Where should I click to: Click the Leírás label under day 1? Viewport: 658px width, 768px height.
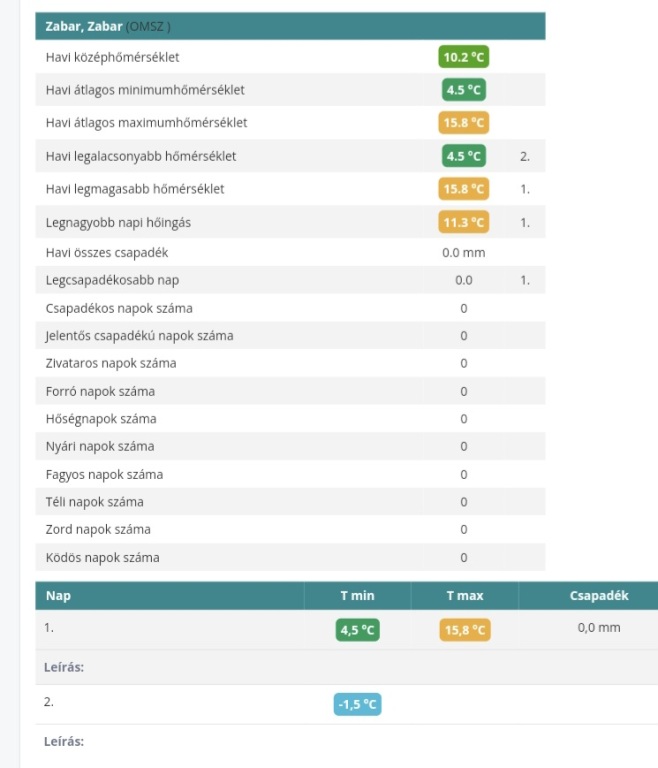(65, 667)
